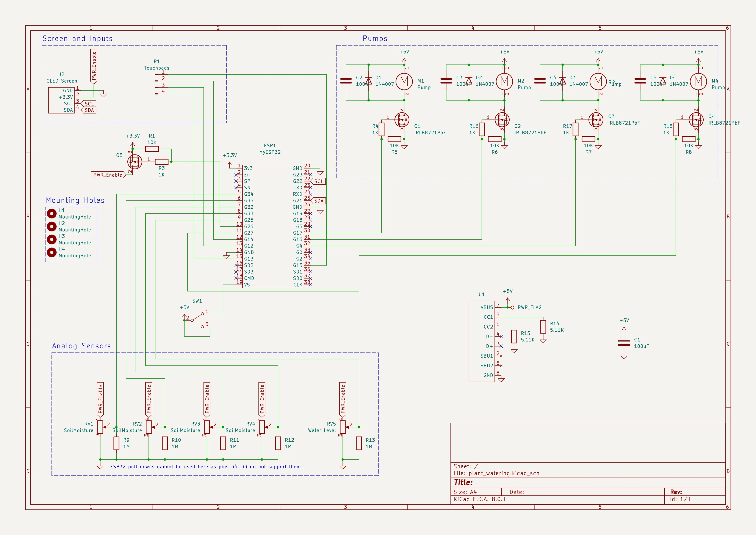Click the C1 100uF capacitor symbol

tap(624, 343)
